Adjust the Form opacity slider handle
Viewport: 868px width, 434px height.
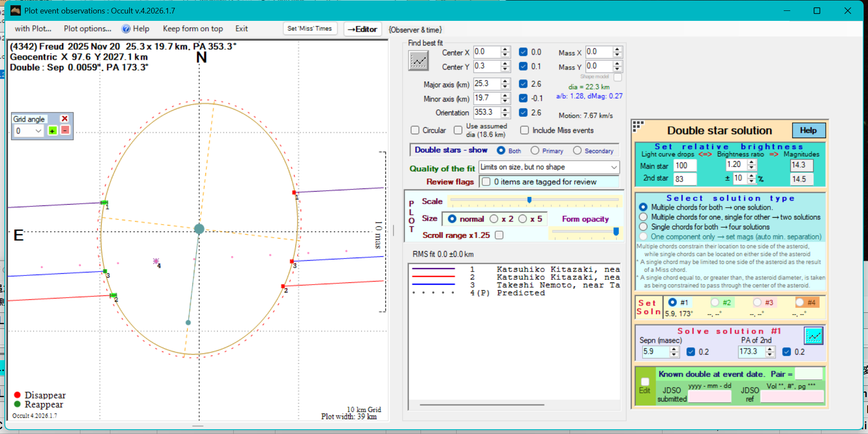click(616, 232)
